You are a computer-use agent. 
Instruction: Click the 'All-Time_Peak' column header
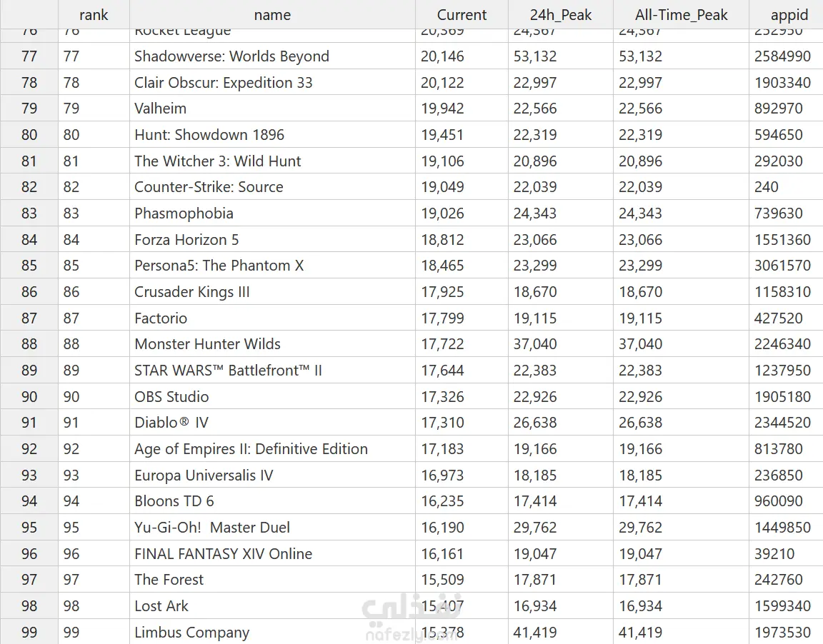pyautogui.click(x=681, y=15)
